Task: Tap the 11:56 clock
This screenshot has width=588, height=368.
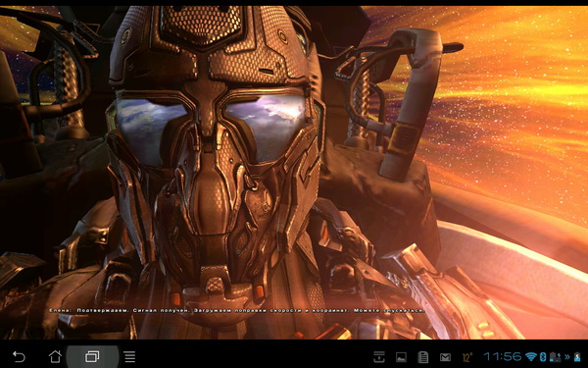Action: point(503,356)
